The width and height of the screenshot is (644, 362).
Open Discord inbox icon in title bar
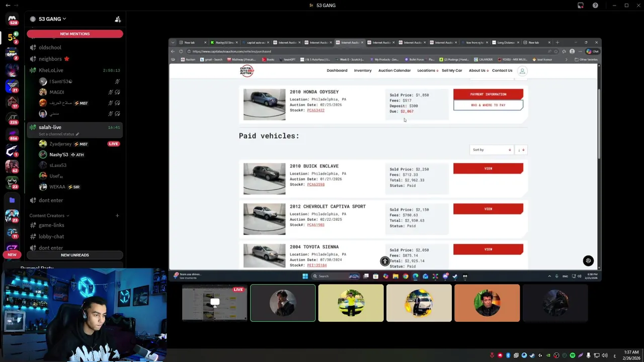581,6
